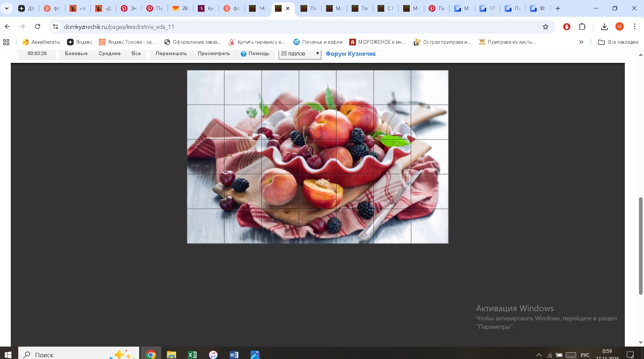Screen dimensions: 644x359
Task: Open iTunes from the taskbar
Action: click(213, 355)
